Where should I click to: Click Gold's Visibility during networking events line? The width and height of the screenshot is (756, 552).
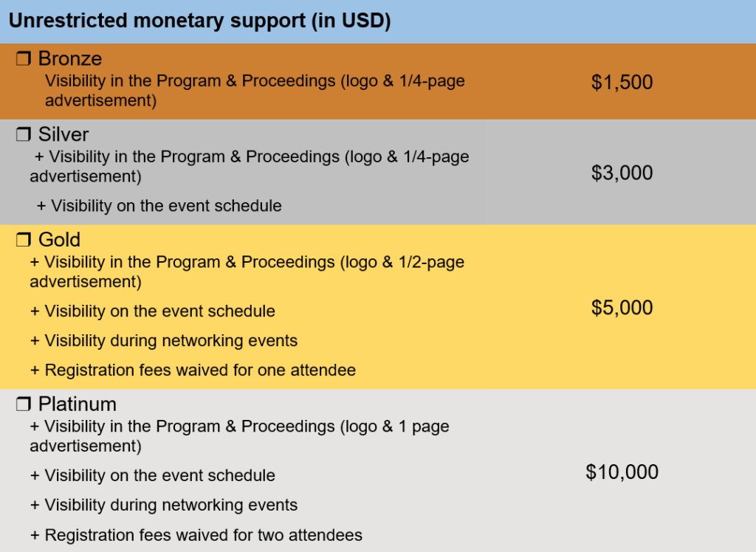tap(164, 341)
